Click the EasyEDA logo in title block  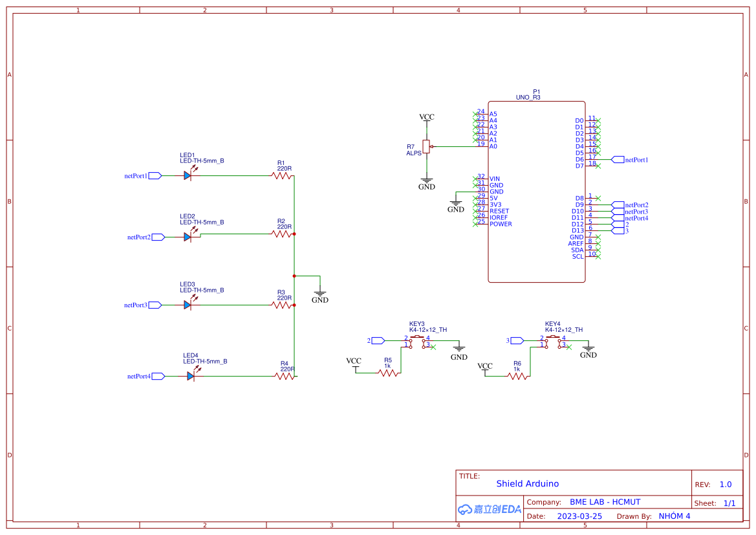tap(490, 509)
